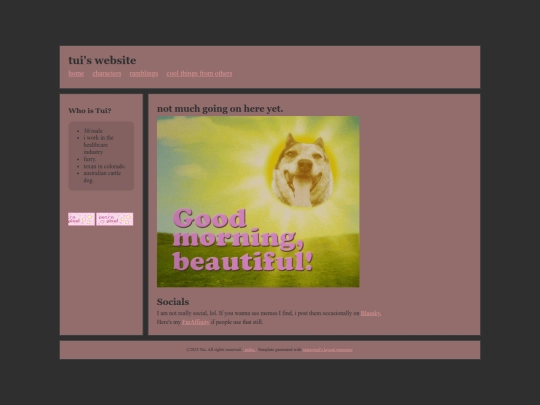Click the tui's website title
540x405 pixels.
[x=102, y=60]
